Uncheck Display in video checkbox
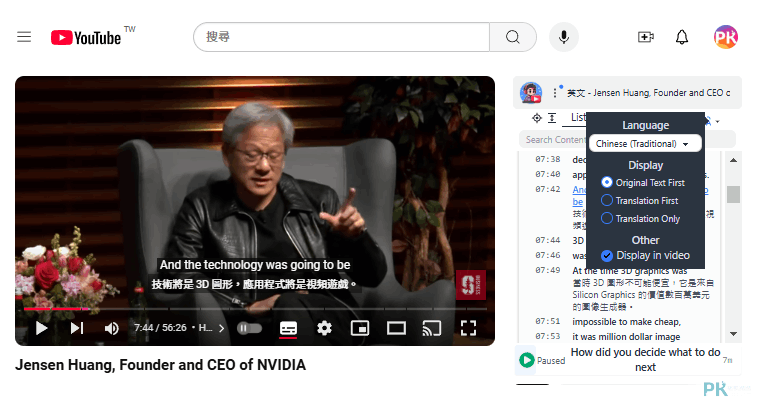 [607, 256]
